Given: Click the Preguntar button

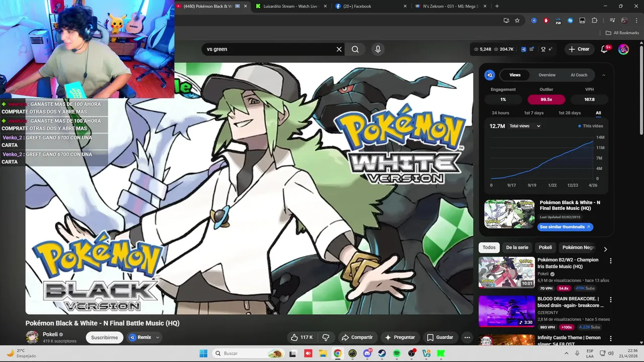Looking at the screenshot, I should 400,337.
